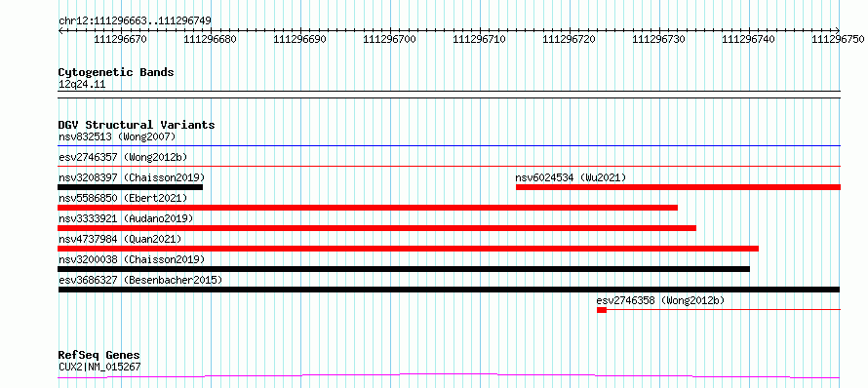The image size is (868, 388).
Task: Click the black nsv3200038 variant bar
Action: point(404,269)
